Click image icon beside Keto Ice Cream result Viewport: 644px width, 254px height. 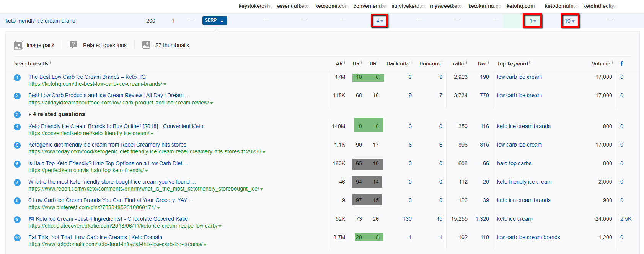pyautogui.click(x=31, y=219)
